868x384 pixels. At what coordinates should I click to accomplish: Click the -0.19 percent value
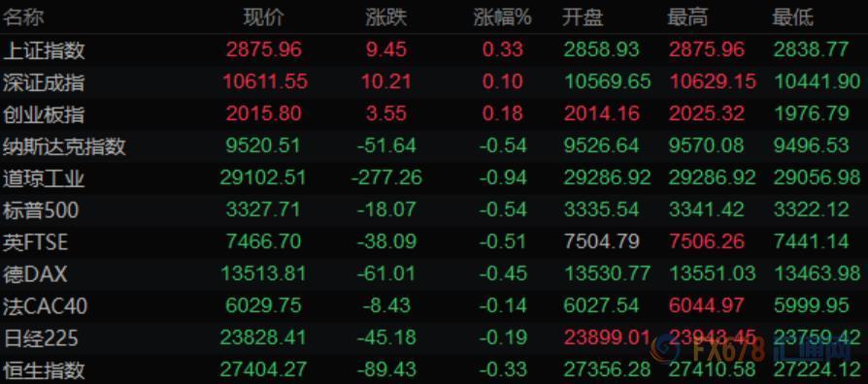pyautogui.click(x=502, y=337)
